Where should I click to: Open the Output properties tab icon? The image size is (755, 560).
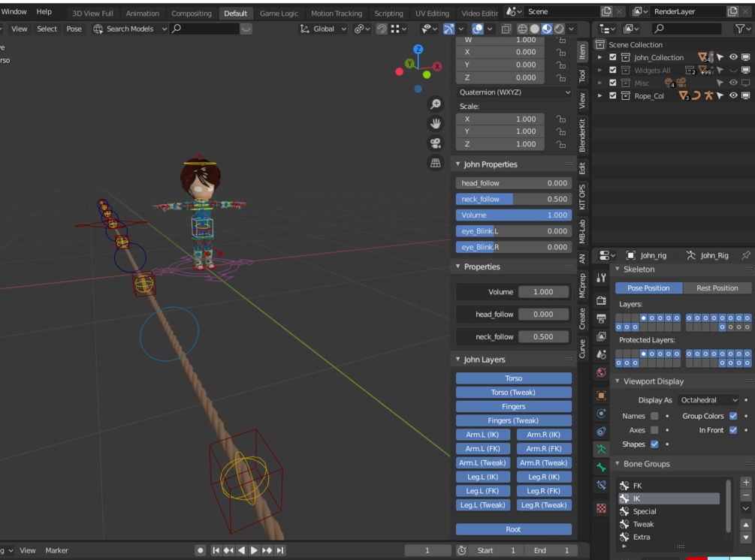point(602,318)
